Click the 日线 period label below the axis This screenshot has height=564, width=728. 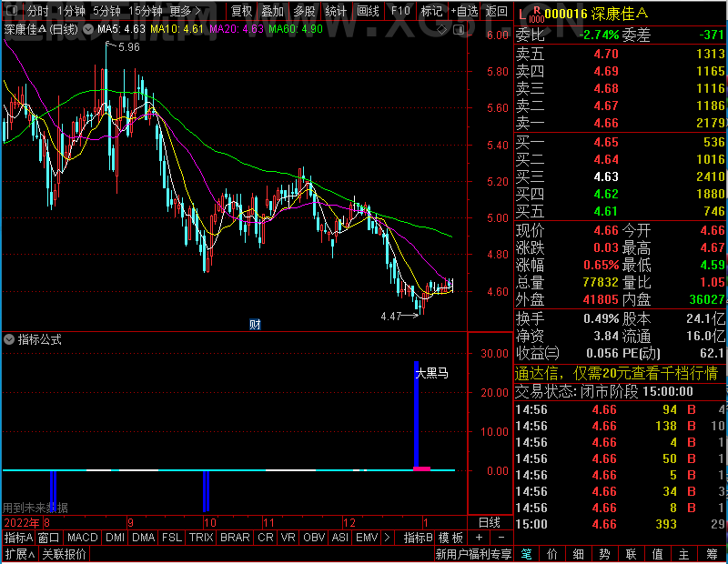coord(490,523)
